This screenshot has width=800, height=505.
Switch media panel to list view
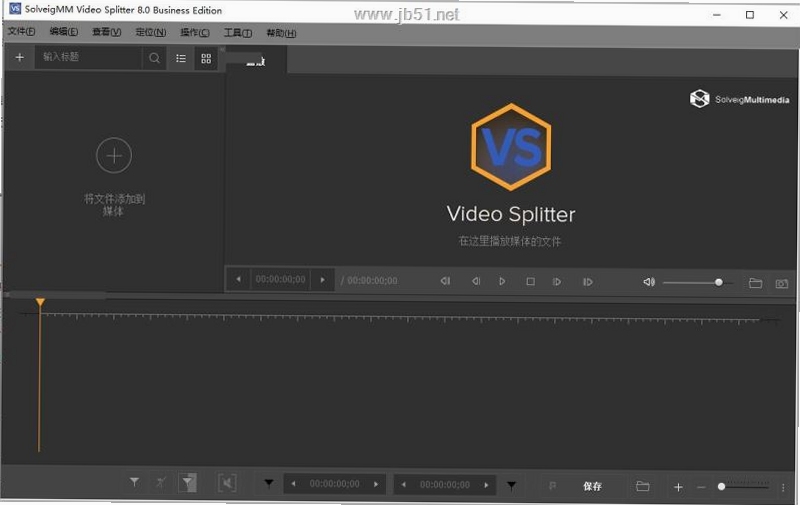[x=181, y=58]
